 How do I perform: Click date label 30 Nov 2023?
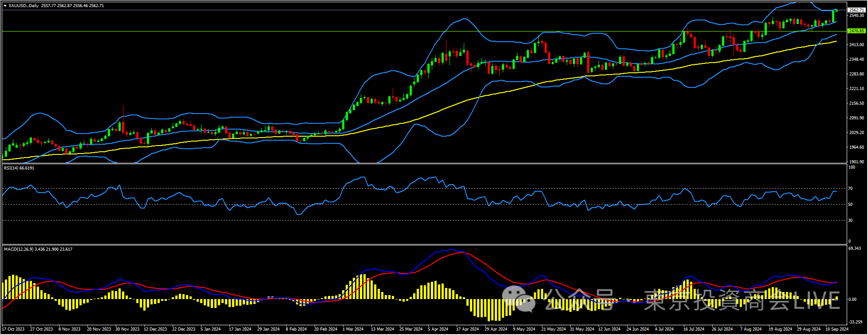pos(127,329)
